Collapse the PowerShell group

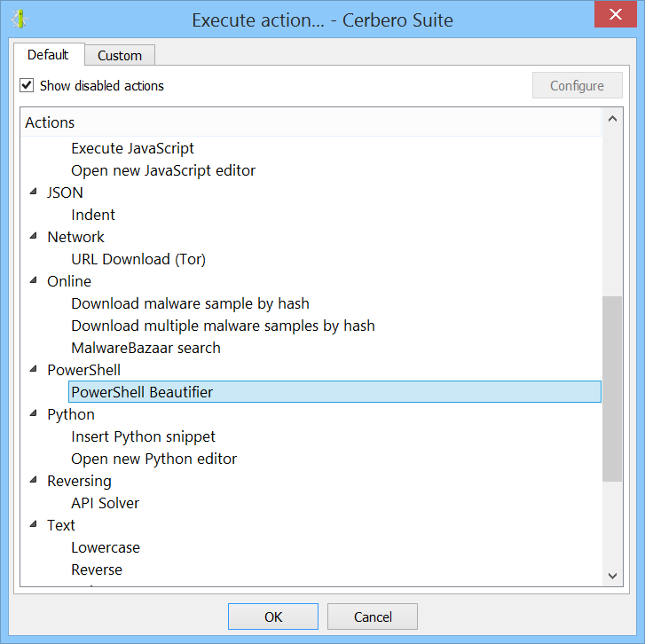pos(34,369)
